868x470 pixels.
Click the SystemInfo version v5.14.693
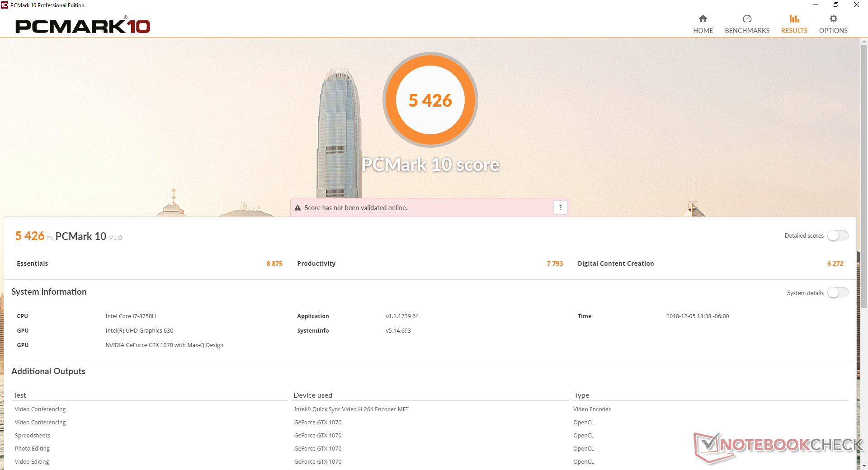[398, 331]
